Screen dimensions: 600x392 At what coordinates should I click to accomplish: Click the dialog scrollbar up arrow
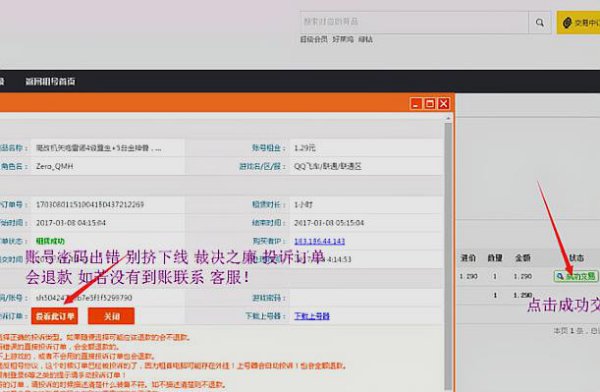[x=448, y=119]
